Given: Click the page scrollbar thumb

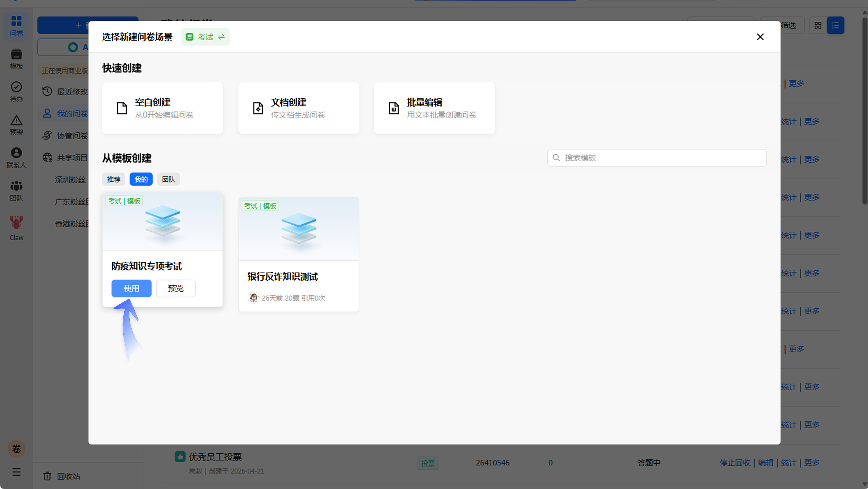Looking at the screenshot, I should [x=865, y=110].
